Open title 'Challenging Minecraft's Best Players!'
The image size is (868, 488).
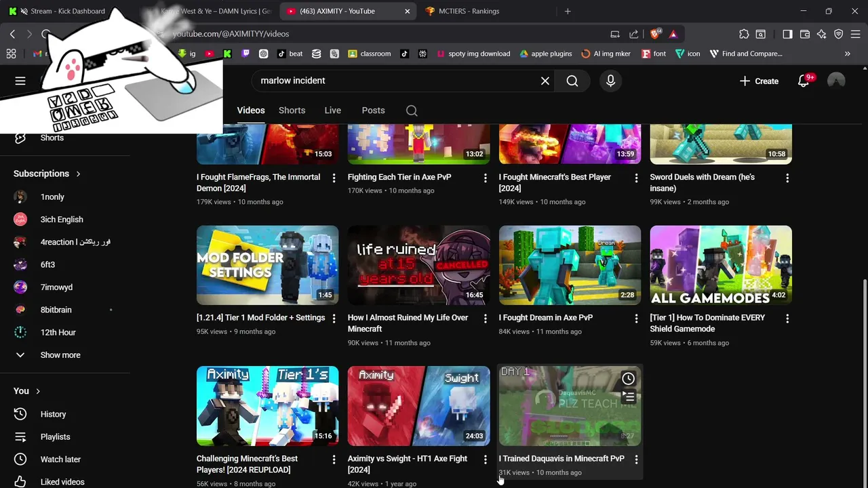coord(248,464)
